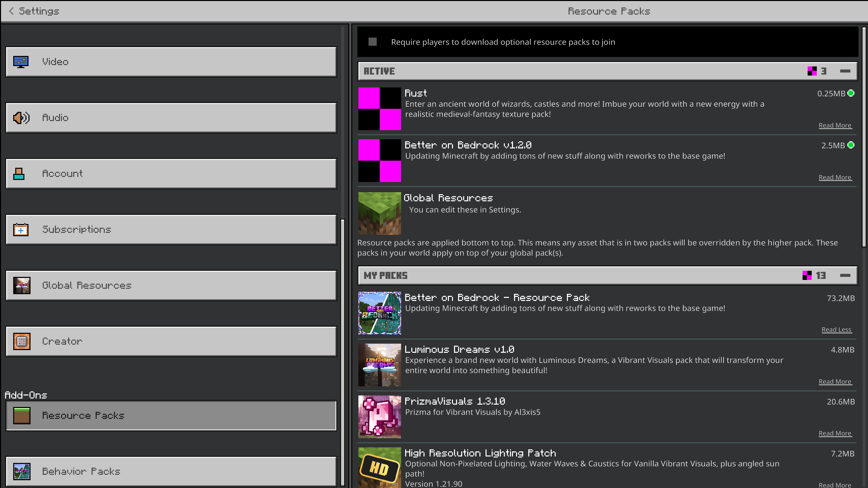Collapse the My Packs section
The width and height of the screenshot is (868, 488).
(x=845, y=276)
